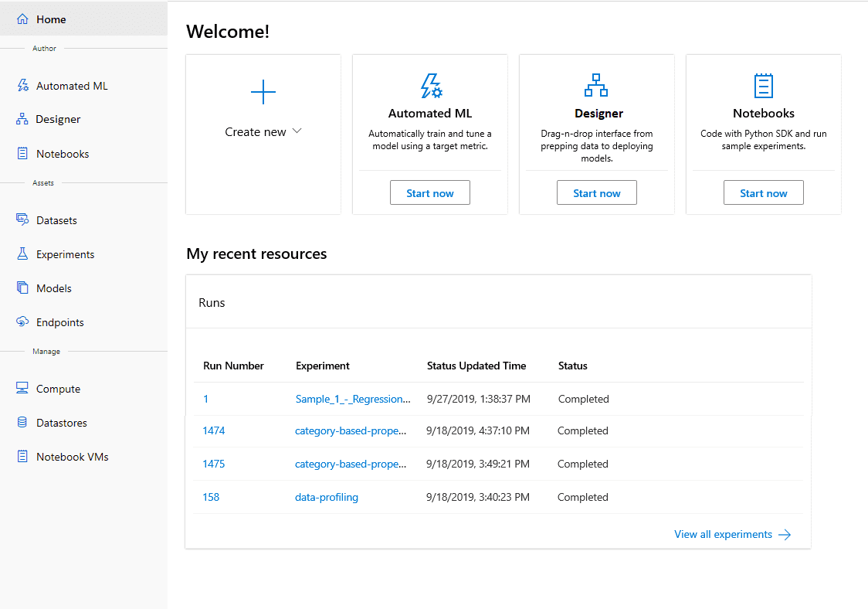Viewport: 868px width, 609px height.
Task: Click Start now on Notebooks card
Action: (x=764, y=192)
